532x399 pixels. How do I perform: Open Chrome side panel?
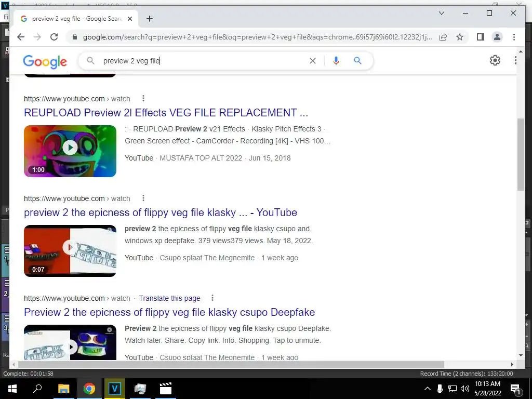pos(481,37)
